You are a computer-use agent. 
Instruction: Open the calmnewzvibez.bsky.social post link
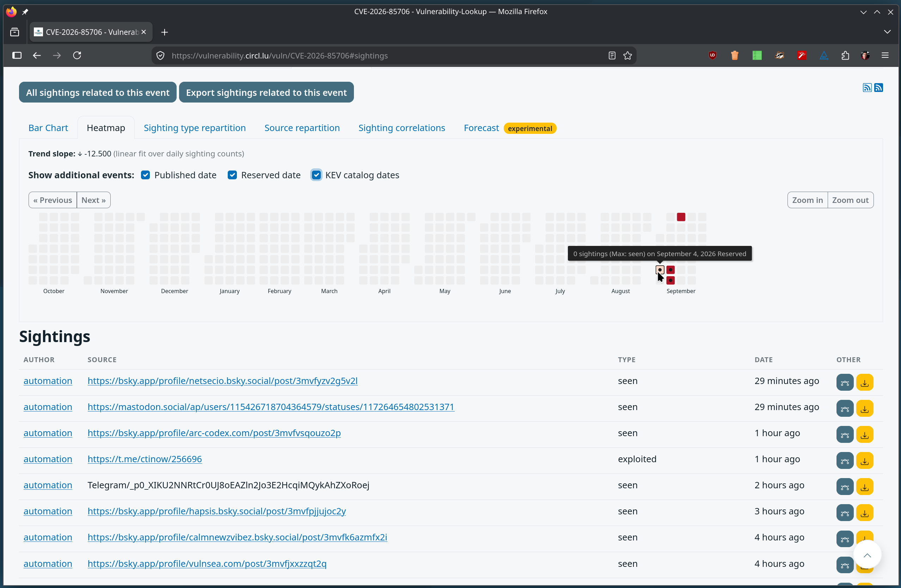(x=237, y=537)
